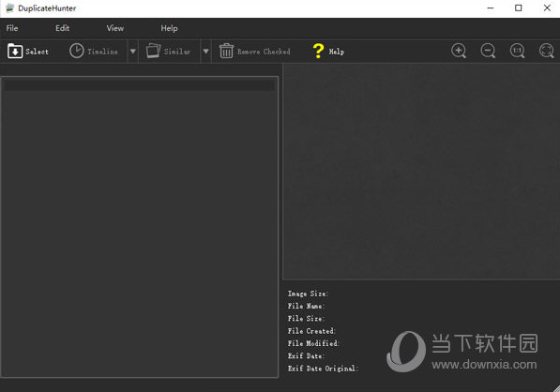560x392 pixels.
Task: Open the Edit menu
Action: tap(63, 28)
